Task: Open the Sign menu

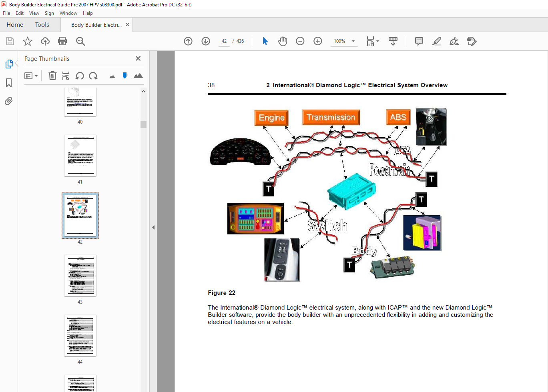Action: (x=49, y=13)
